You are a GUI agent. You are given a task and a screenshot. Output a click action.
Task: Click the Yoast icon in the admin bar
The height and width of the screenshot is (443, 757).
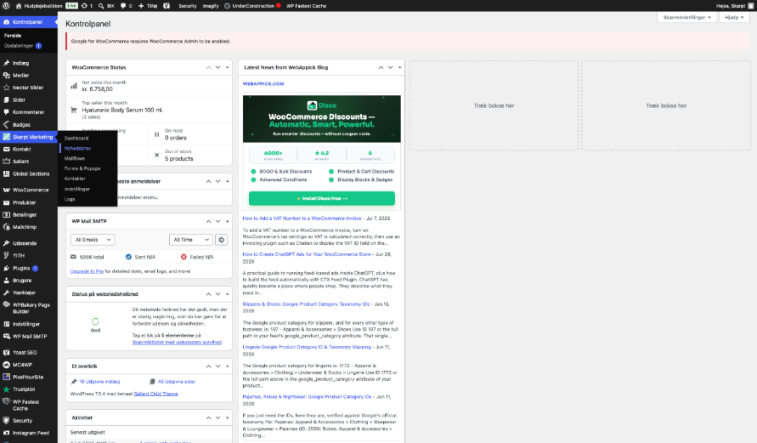[167, 6]
